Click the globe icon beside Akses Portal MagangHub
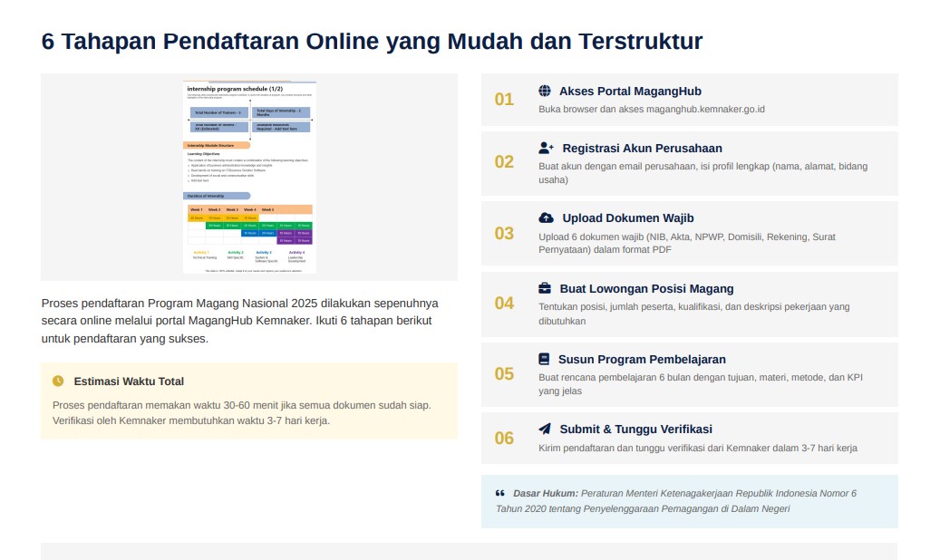Image resolution: width=940 pixels, height=560 pixels. (x=545, y=92)
